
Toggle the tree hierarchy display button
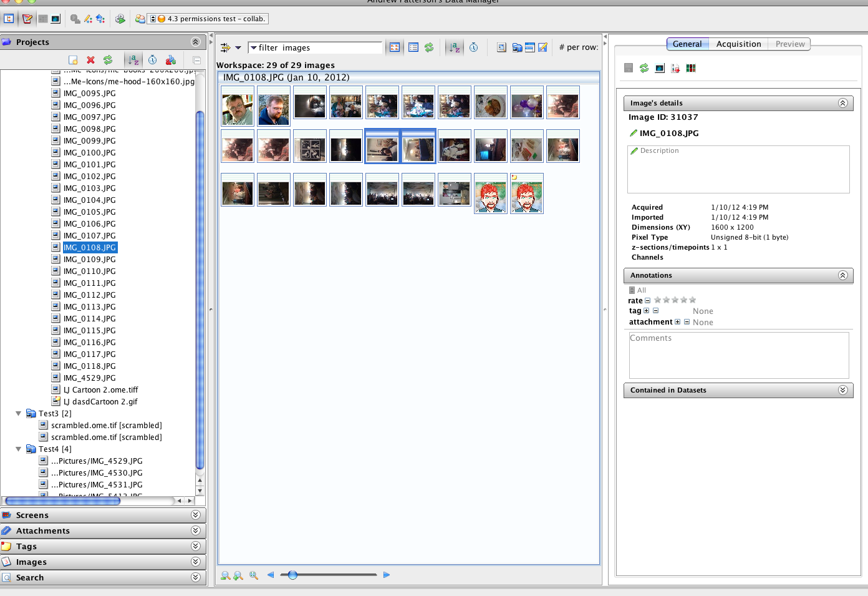click(x=9, y=19)
